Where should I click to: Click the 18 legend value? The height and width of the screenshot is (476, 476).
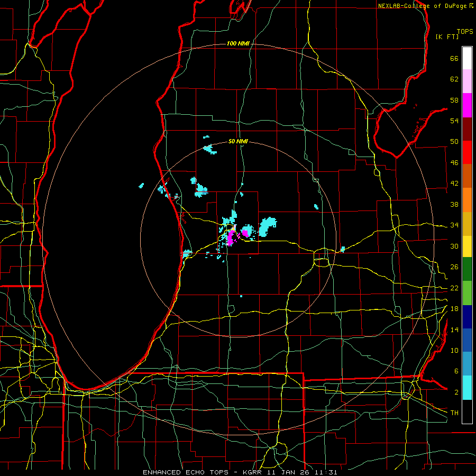pos(454,309)
